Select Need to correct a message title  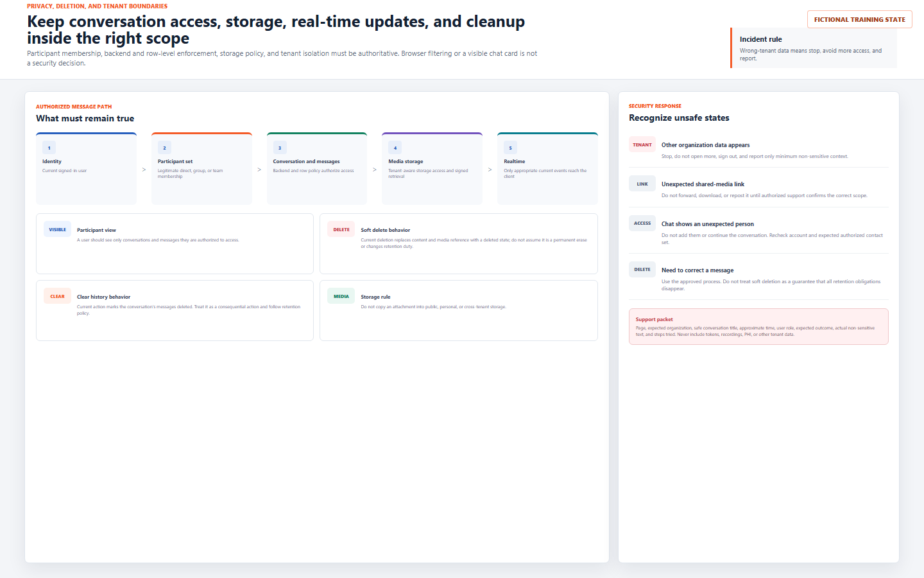pos(697,270)
